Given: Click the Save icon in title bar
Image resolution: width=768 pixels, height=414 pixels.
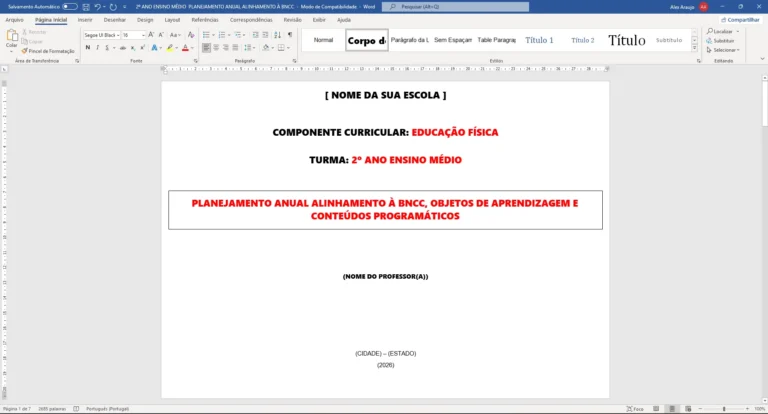Looking at the screenshot, I should point(86,7).
